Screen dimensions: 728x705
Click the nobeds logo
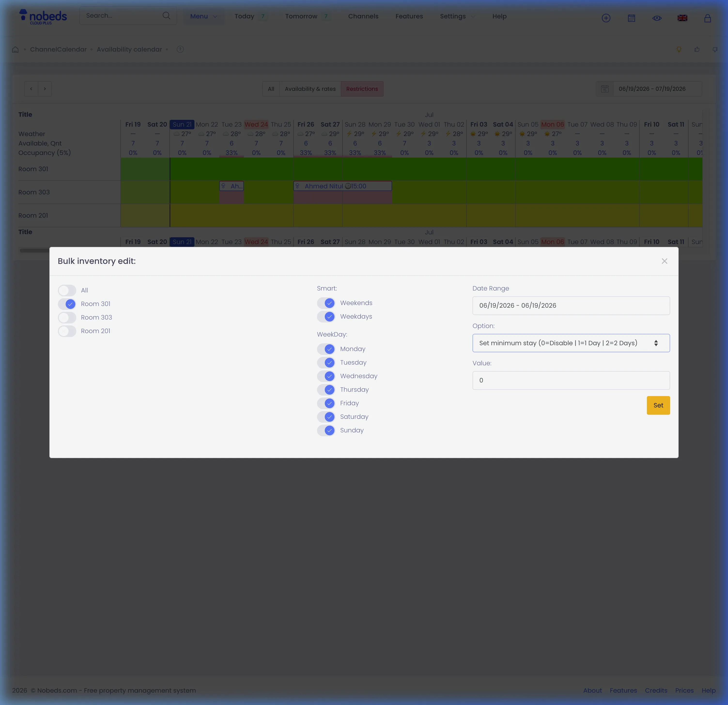43,17
